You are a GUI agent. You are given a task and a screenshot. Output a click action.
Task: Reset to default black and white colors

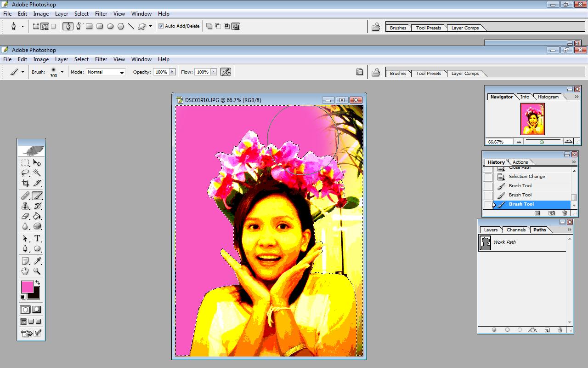click(23, 297)
